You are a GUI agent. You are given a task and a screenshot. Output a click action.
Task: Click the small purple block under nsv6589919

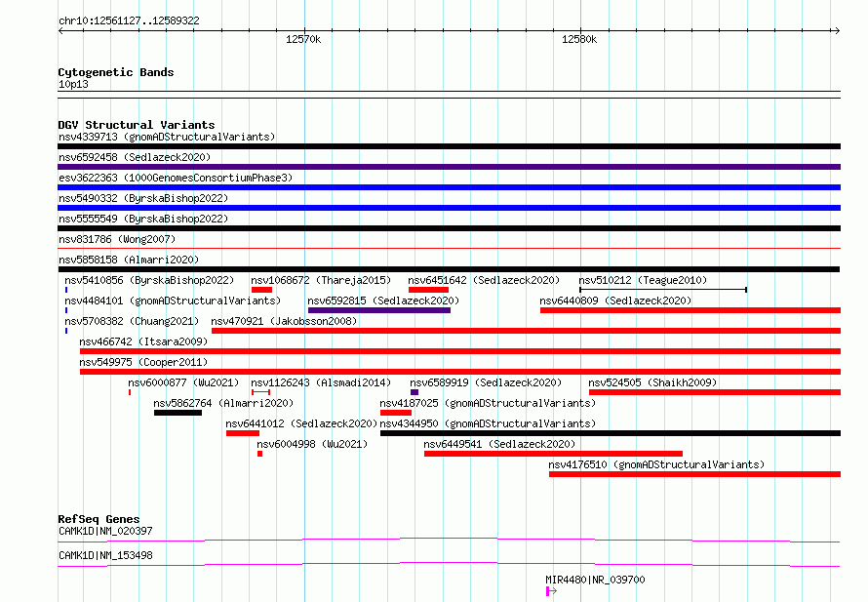coord(414,392)
